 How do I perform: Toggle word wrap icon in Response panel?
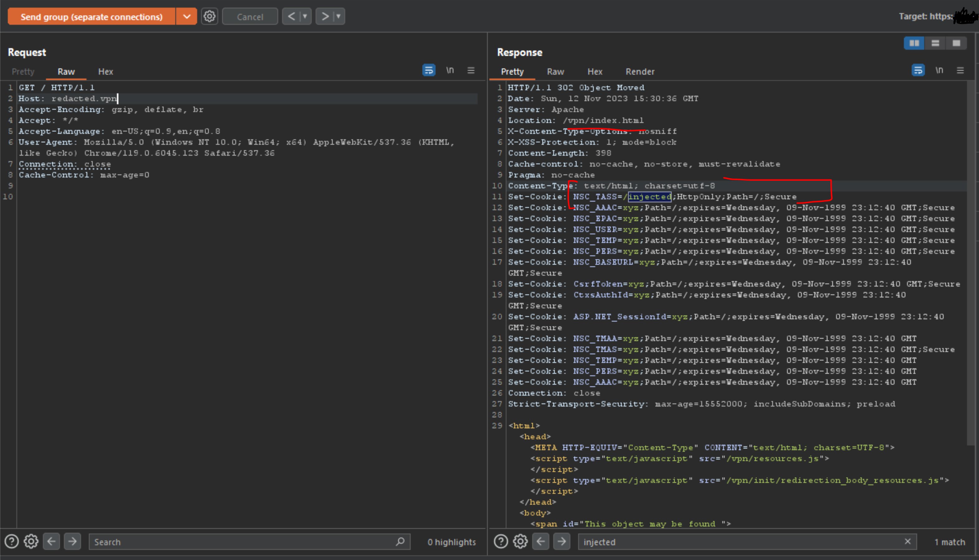[x=918, y=70]
